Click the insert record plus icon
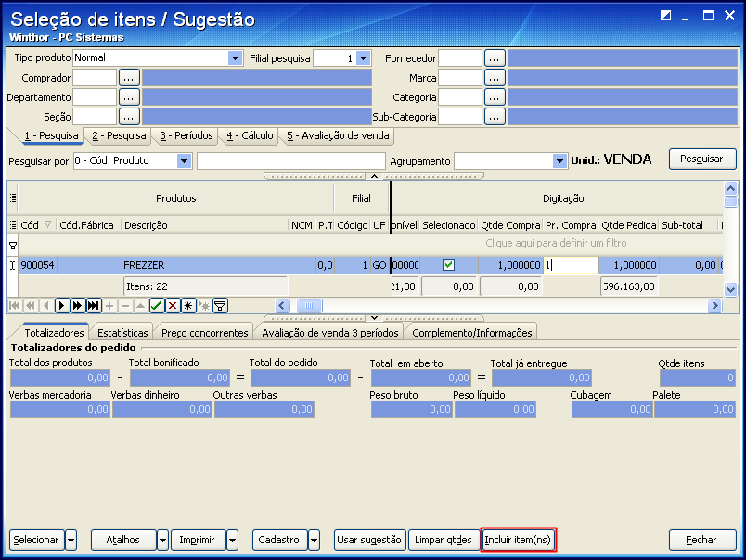 tap(109, 306)
